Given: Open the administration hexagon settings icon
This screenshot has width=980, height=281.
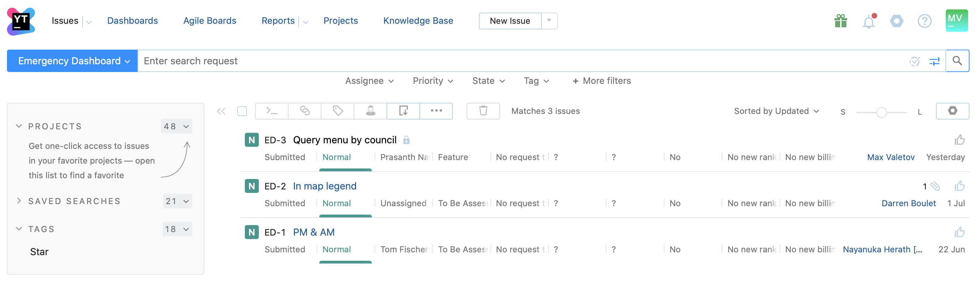Looking at the screenshot, I should 897,21.
